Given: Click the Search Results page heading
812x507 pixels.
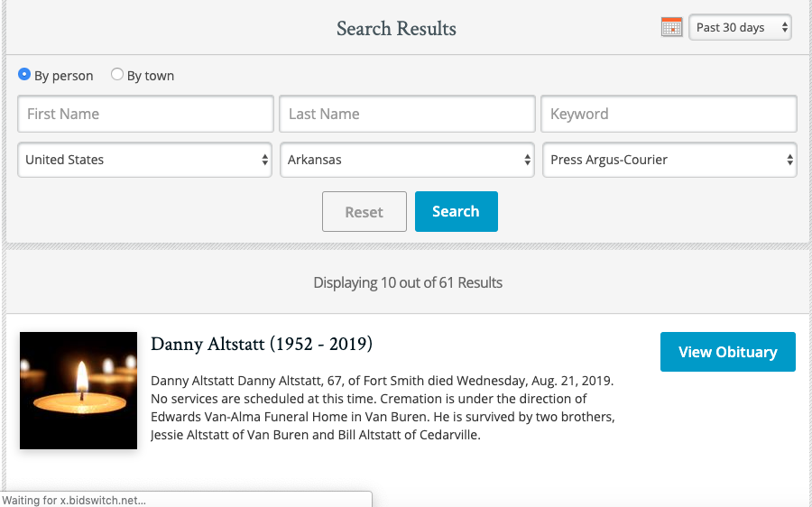Looking at the screenshot, I should tap(396, 28).
